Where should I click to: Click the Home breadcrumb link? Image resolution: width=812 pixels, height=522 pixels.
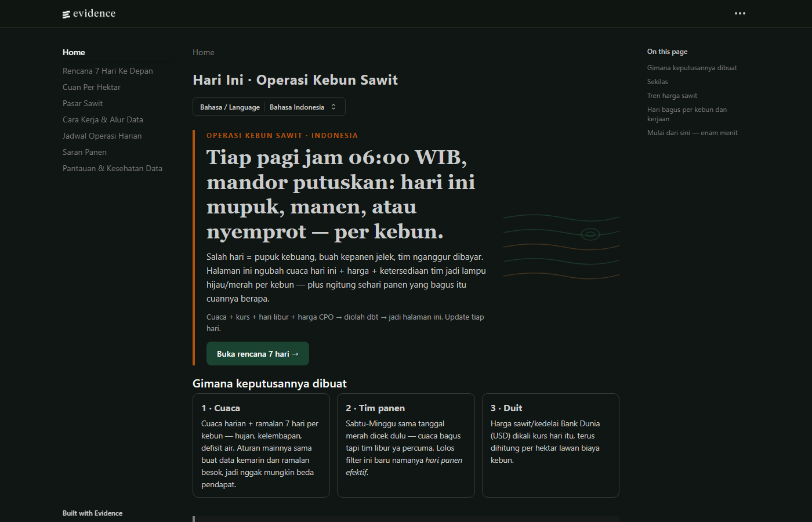coord(204,52)
